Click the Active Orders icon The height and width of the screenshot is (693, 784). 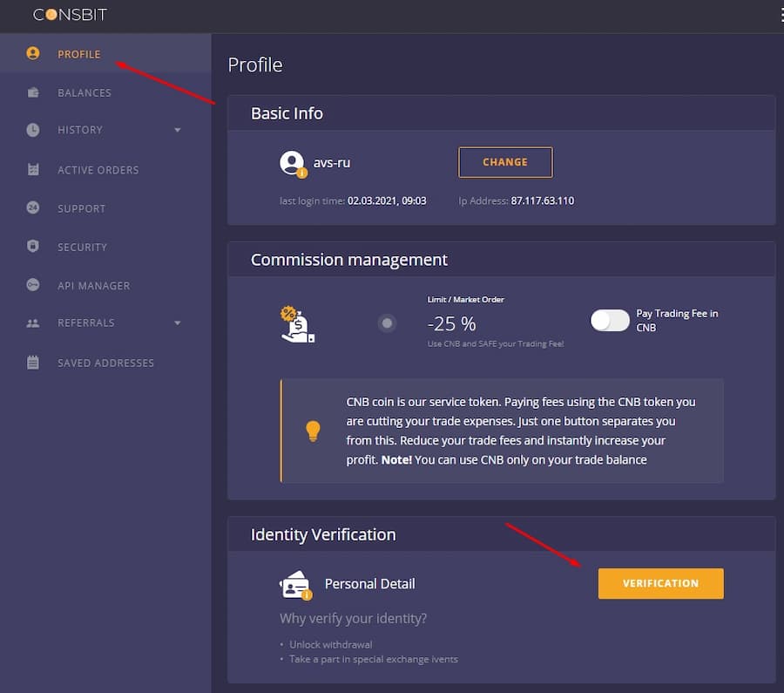[33, 169]
